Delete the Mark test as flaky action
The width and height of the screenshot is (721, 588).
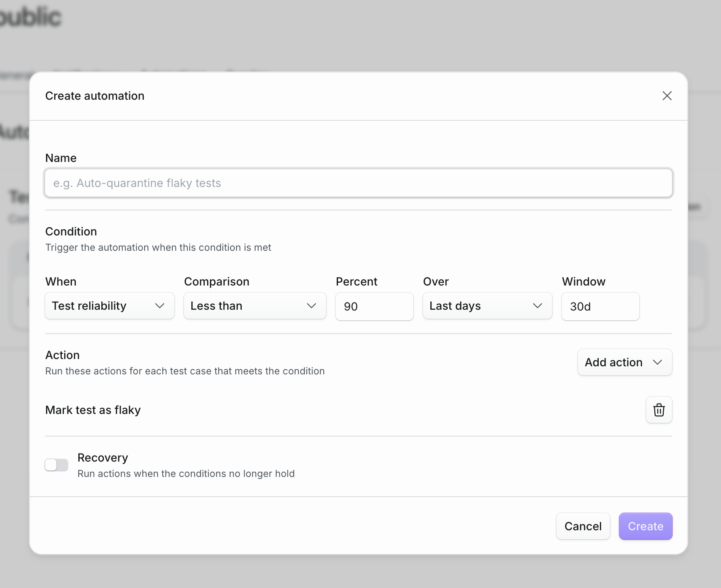tap(659, 410)
